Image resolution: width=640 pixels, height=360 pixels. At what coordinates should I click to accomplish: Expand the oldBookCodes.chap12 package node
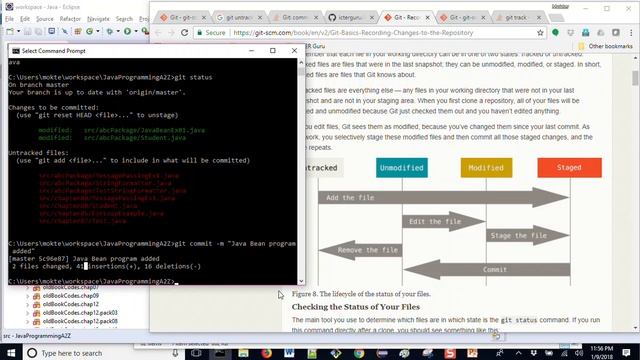tap(28, 304)
